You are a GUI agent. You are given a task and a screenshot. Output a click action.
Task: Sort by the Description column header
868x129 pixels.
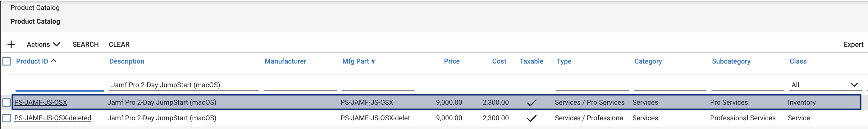127,61
